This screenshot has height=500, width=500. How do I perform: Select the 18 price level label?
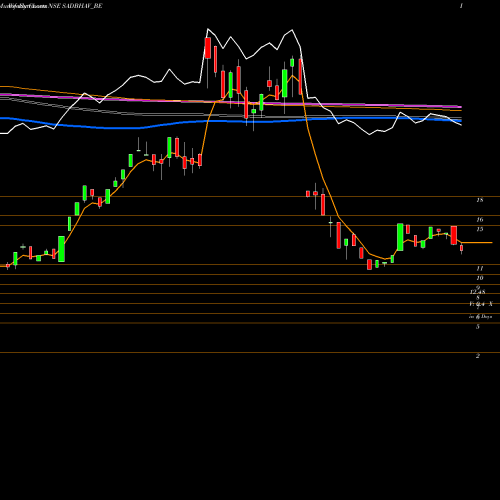[x=480, y=200]
